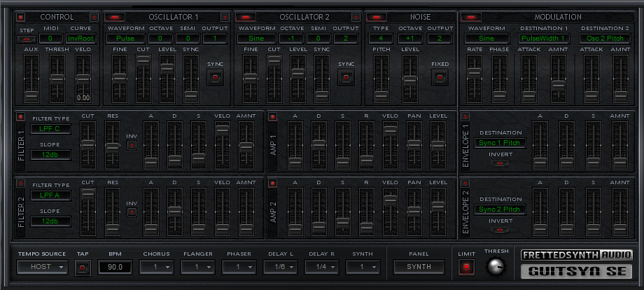644x290 pixels.
Task: Click Oscillator 2 OCTAVE -1 field
Action: coord(291,39)
